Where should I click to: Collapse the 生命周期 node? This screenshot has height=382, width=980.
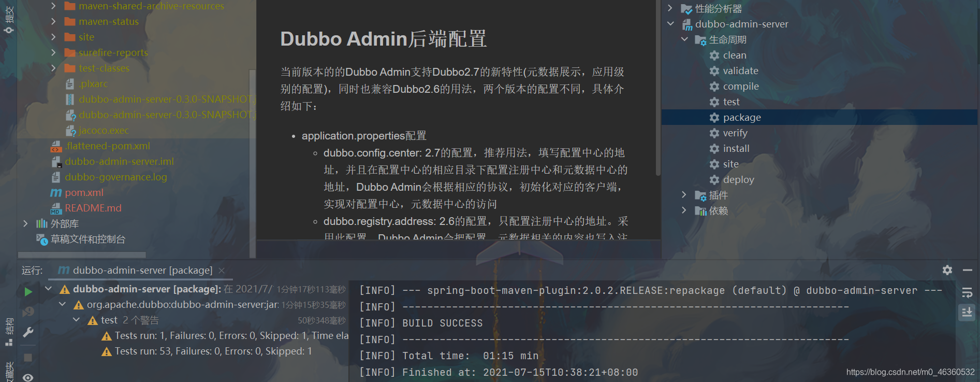pyautogui.click(x=684, y=39)
